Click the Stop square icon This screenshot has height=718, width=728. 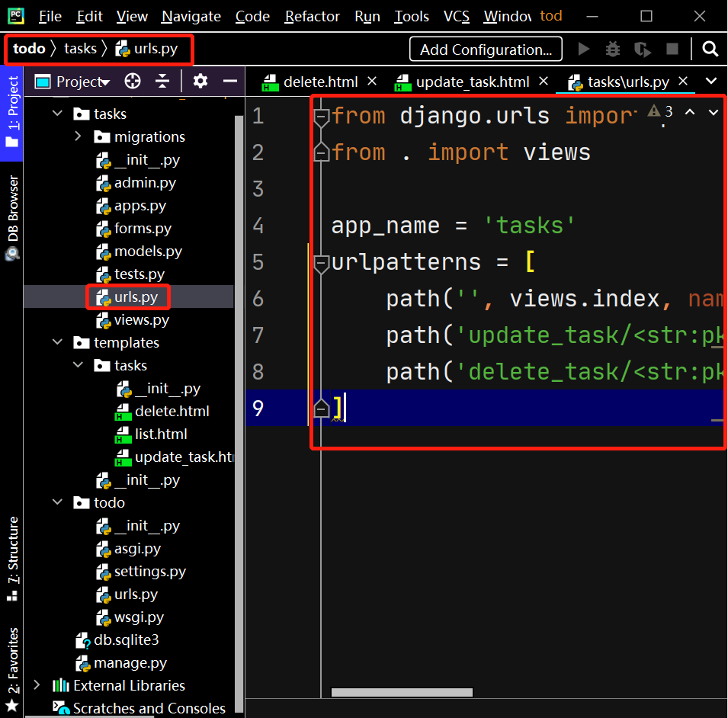(x=672, y=49)
